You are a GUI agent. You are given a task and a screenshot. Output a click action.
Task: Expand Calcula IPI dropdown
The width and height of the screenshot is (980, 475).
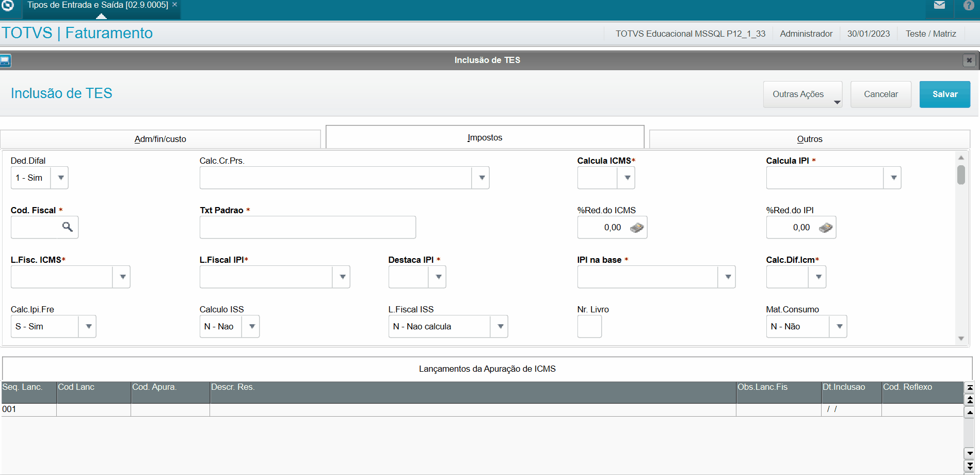click(x=893, y=178)
